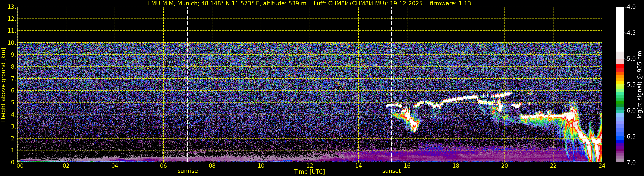Click time axis tick label '22'
The image size is (644, 176).
coord(553,166)
